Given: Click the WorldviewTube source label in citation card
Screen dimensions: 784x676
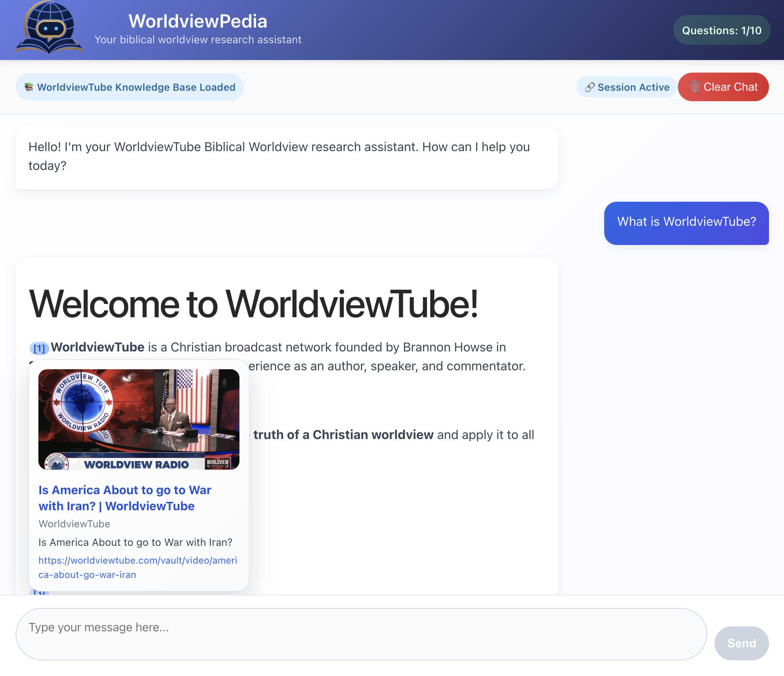Looking at the screenshot, I should pyautogui.click(x=74, y=523).
